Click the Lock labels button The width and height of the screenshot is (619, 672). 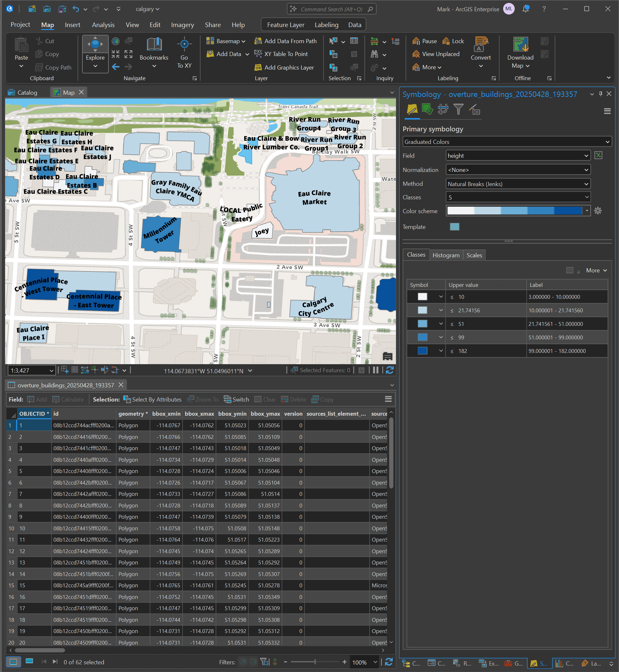click(x=453, y=41)
